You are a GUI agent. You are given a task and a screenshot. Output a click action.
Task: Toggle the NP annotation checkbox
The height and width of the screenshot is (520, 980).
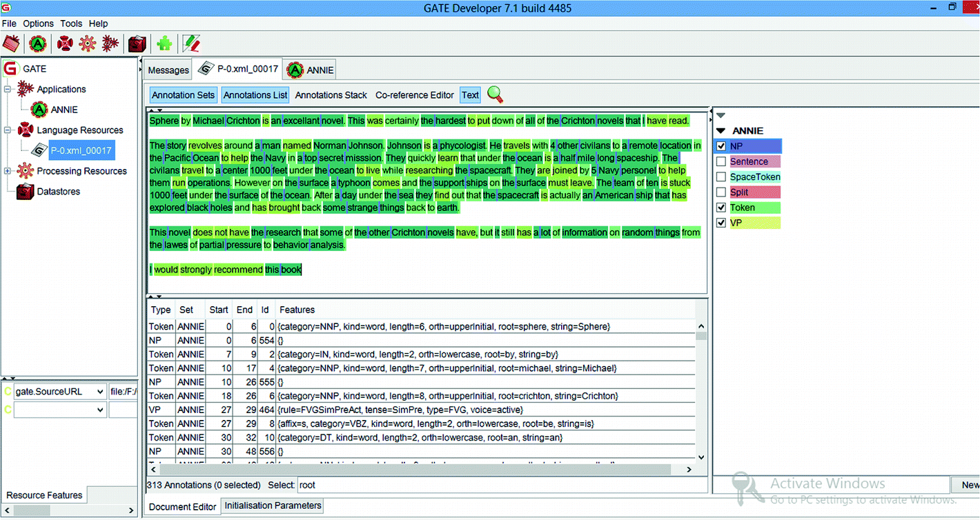click(x=721, y=146)
